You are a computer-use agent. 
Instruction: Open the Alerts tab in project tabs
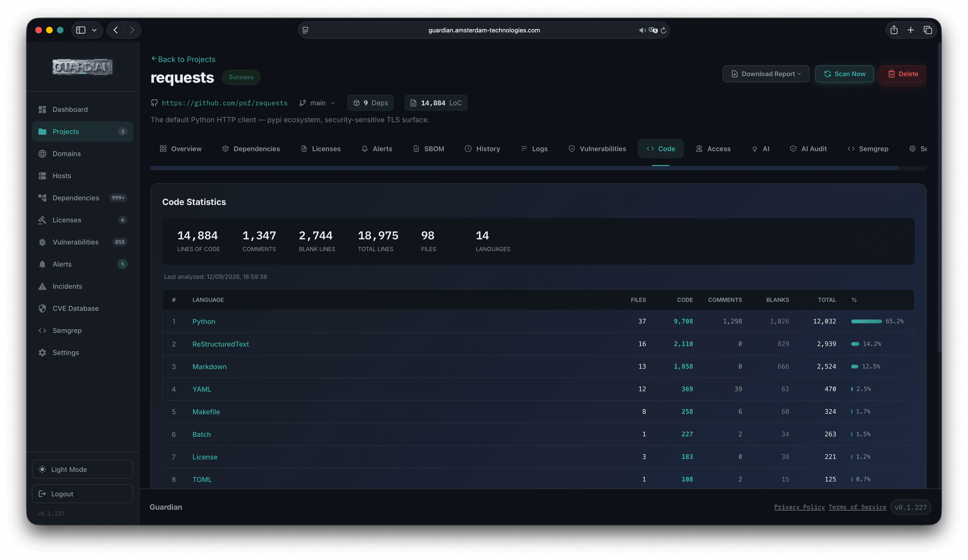tap(377, 149)
